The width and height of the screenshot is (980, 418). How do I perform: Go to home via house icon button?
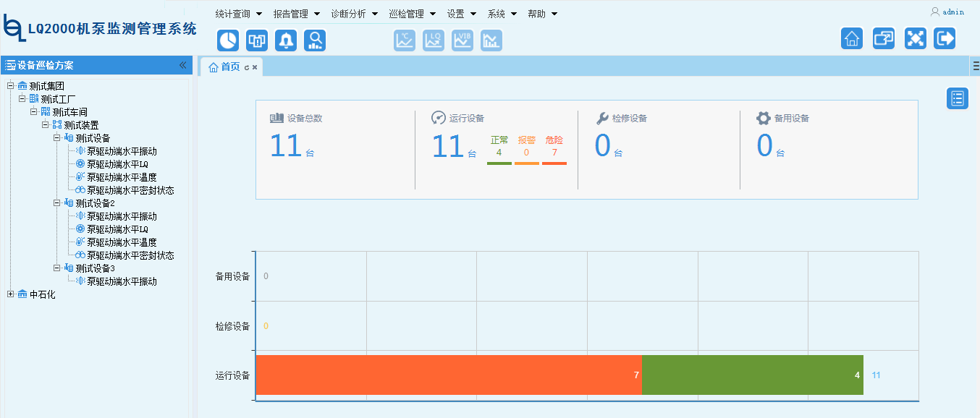(x=852, y=38)
